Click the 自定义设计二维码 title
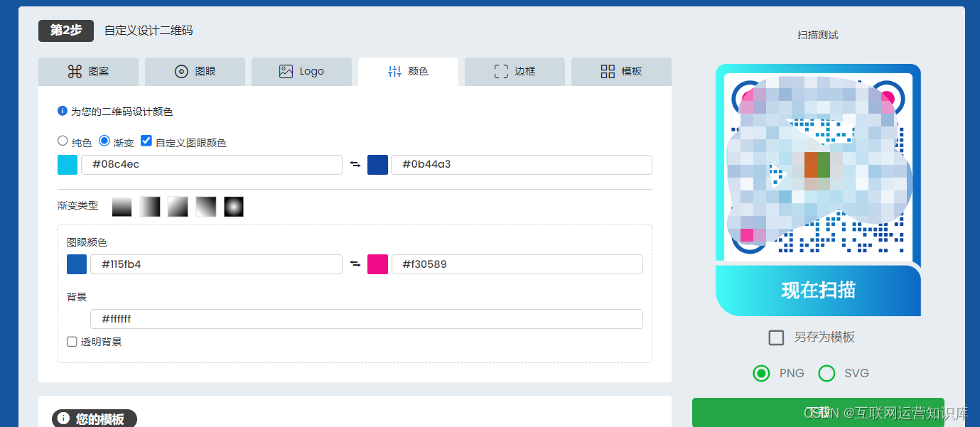Viewport: 980px width, 427px height. (149, 31)
